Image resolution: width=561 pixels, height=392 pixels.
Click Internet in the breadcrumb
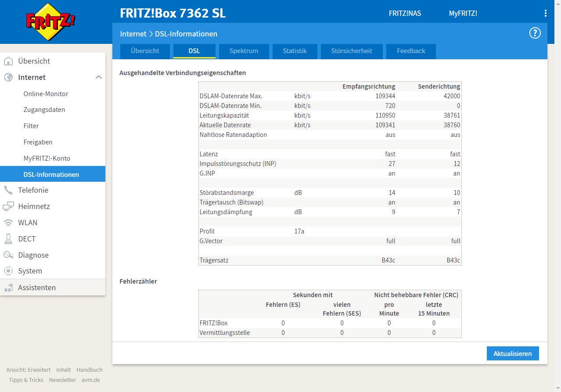tap(133, 34)
